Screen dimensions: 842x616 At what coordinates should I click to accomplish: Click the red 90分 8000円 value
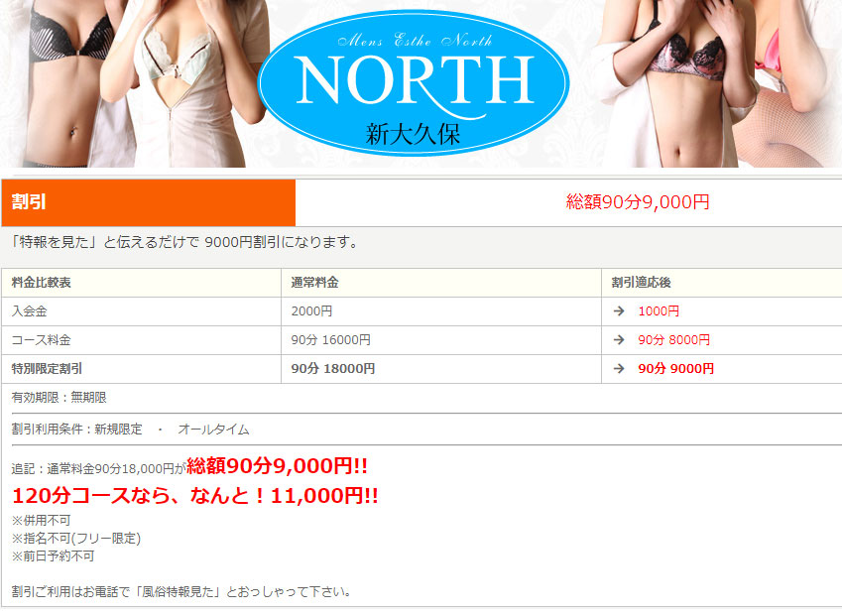click(x=674, y=340)
